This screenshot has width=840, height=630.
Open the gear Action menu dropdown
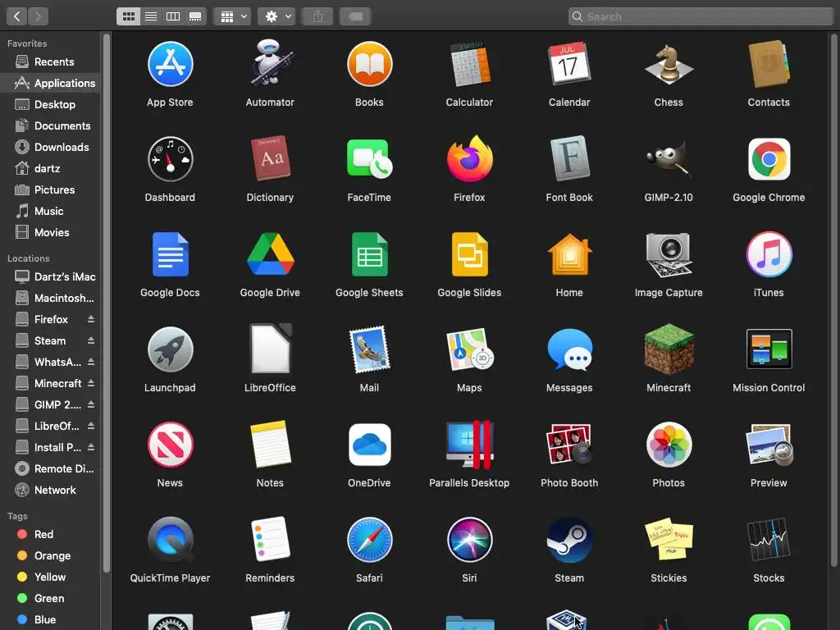pos(276,16)
